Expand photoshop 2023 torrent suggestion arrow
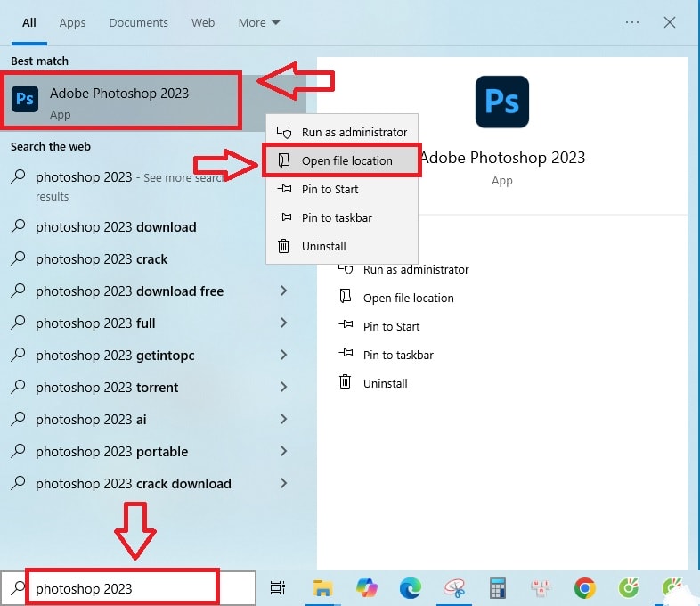Viewport: 700px width, 606px height. 283,387
